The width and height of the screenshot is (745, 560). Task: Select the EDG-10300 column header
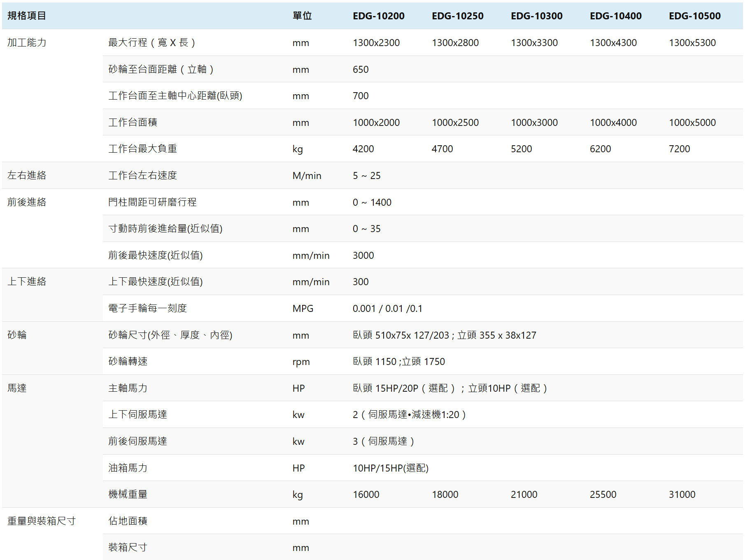(x=537, y=16)
